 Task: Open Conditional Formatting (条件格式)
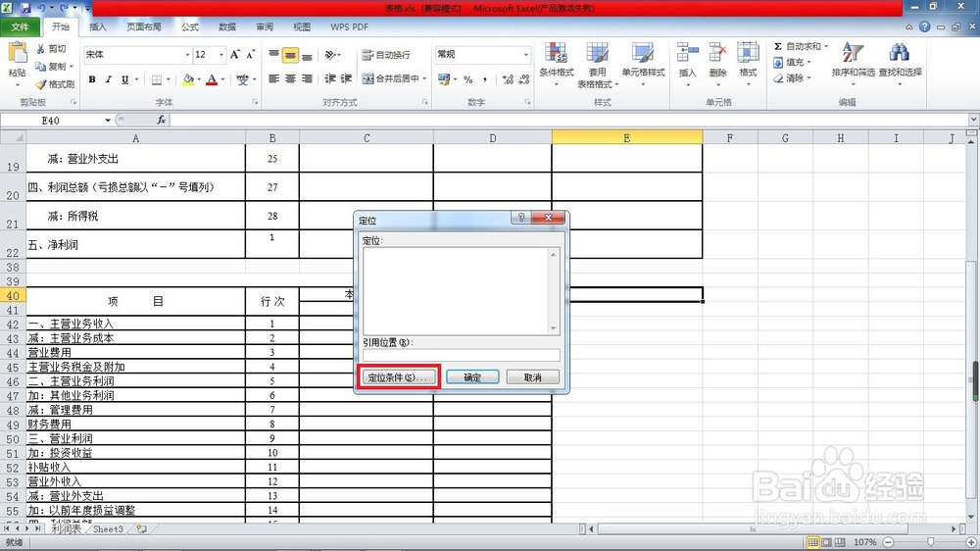pos(557,65)
